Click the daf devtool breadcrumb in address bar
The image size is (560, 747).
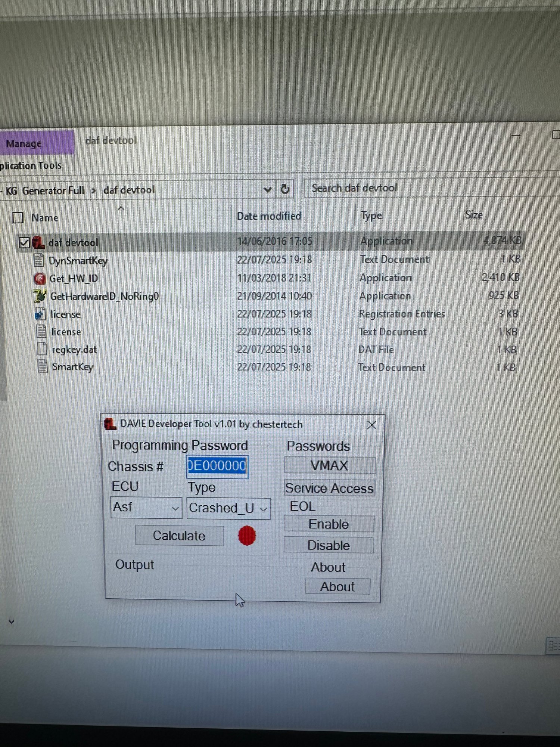[129, 190]
